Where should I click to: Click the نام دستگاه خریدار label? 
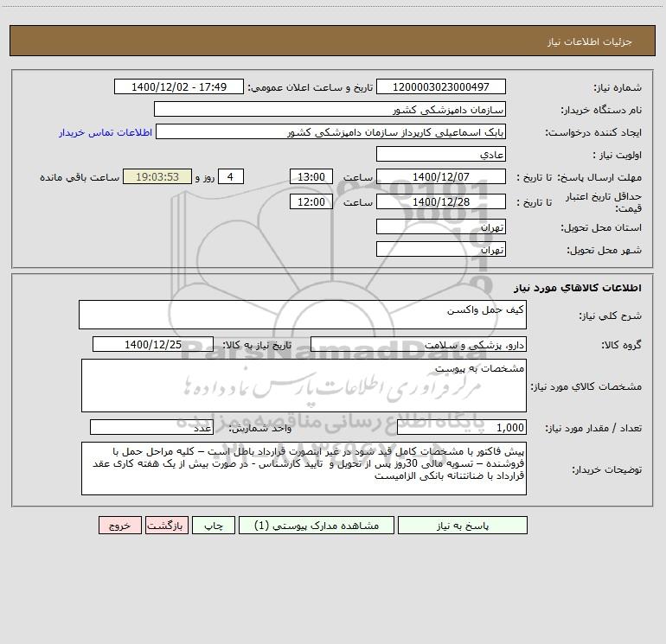[601, 110]
